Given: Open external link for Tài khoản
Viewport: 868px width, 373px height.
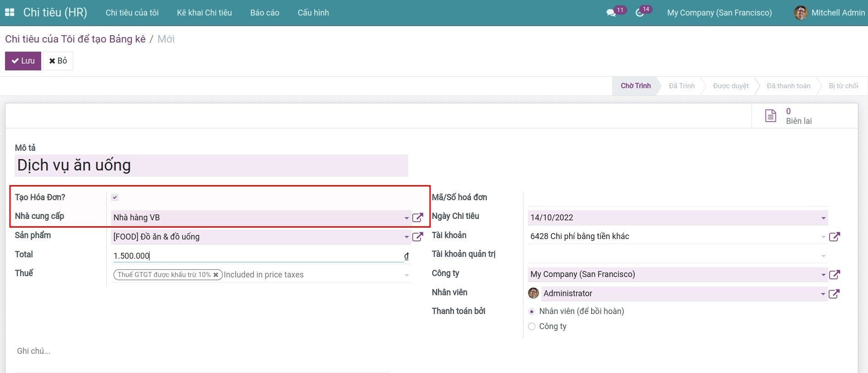Looking at the screenshot, I should pyautogui.click(x=834, y=237).
